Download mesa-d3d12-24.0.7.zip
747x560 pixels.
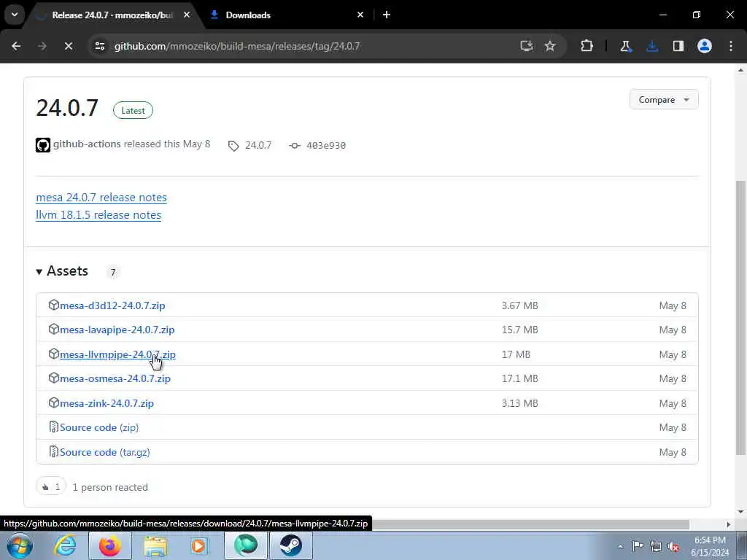point(112,306)
